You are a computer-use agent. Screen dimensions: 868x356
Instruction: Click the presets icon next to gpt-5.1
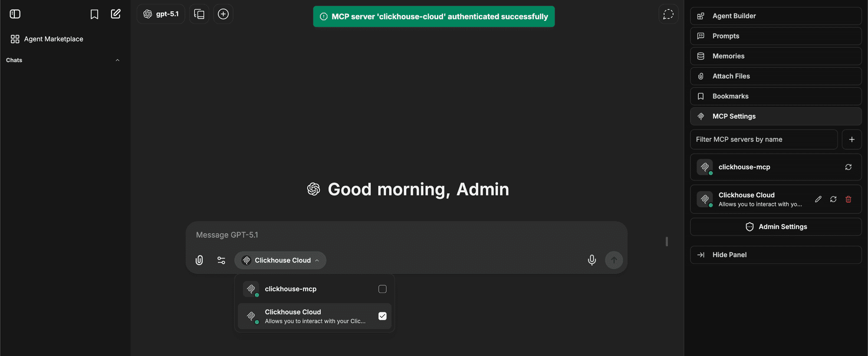199,14
